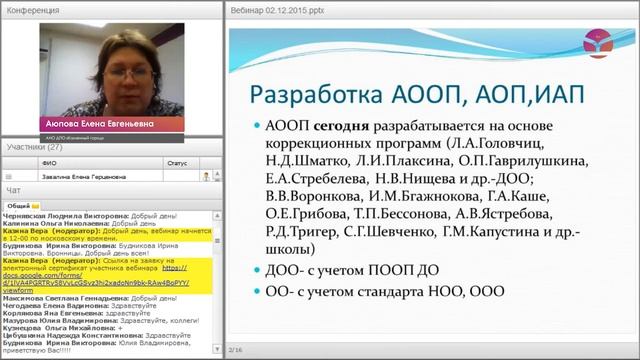Open the docs.google.com certificate form link

[96, 279]
